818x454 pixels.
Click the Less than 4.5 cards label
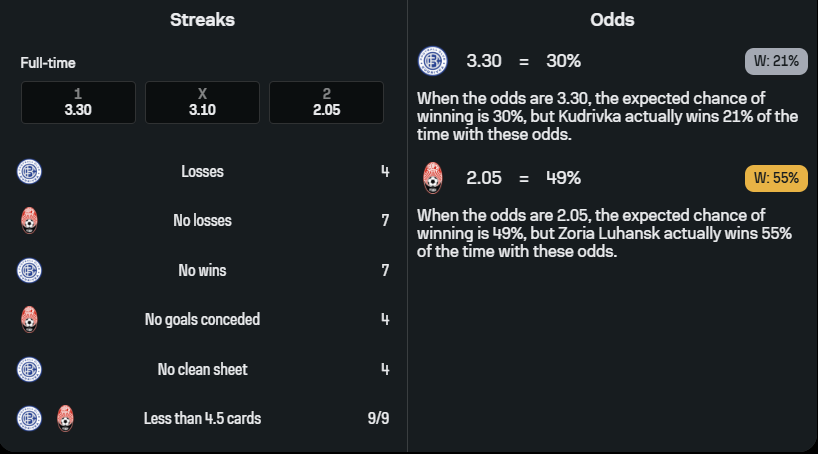pos(202,418)
